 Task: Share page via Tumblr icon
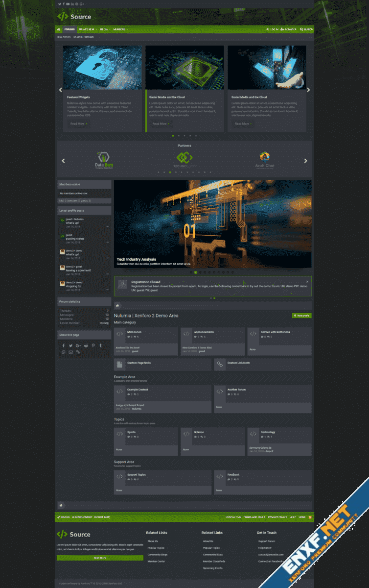101,345
